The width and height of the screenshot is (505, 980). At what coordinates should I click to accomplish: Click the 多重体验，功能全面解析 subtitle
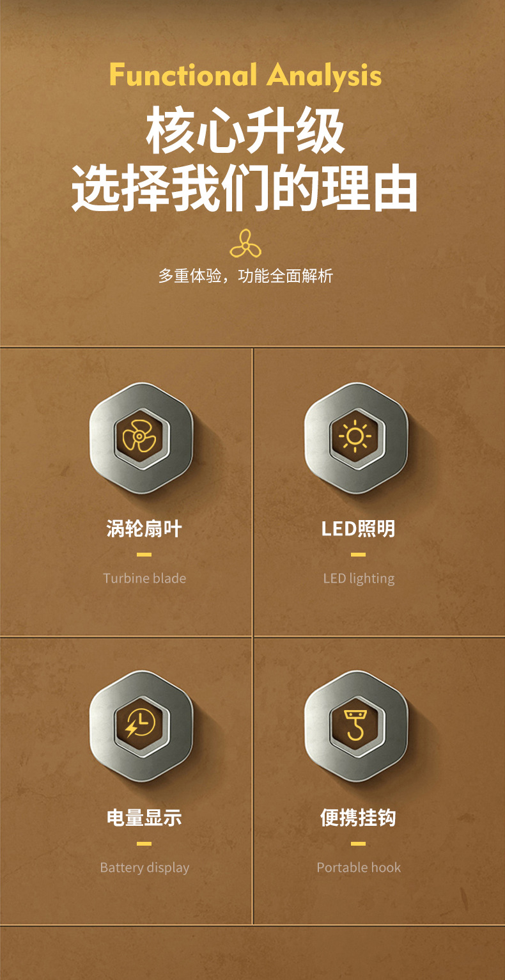point(245,276)
